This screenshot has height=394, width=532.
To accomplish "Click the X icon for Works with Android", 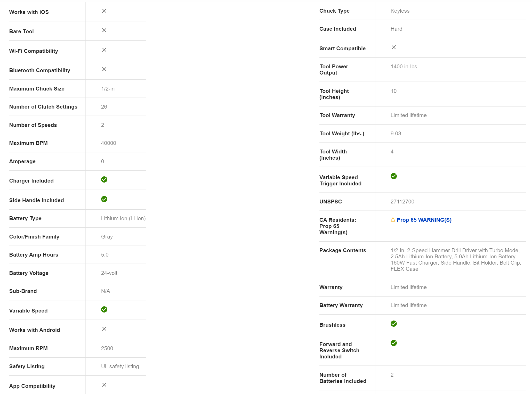I will tap(104, 329).
